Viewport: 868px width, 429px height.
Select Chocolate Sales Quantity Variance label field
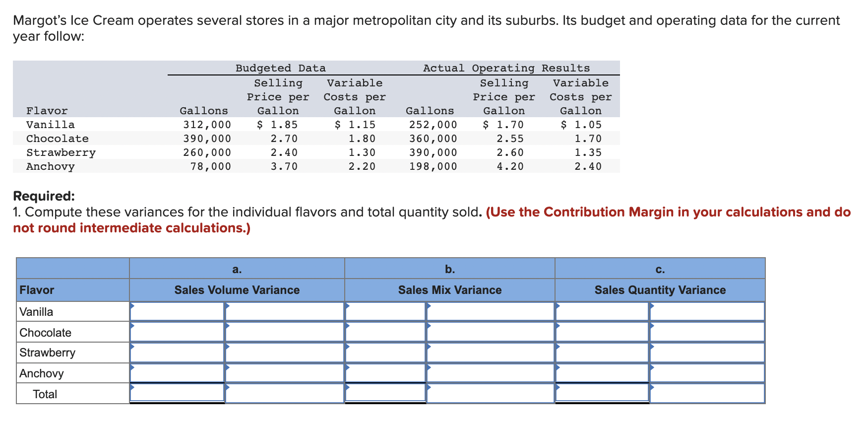coord(707,332)
